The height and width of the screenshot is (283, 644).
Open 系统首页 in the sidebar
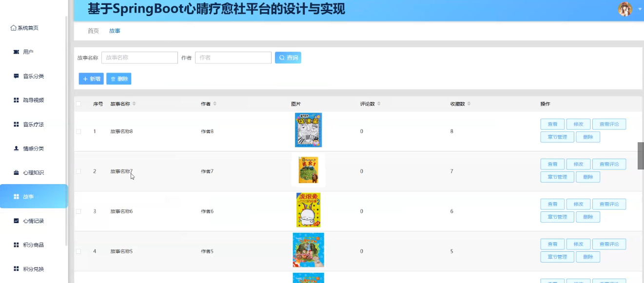click(33, 28)
